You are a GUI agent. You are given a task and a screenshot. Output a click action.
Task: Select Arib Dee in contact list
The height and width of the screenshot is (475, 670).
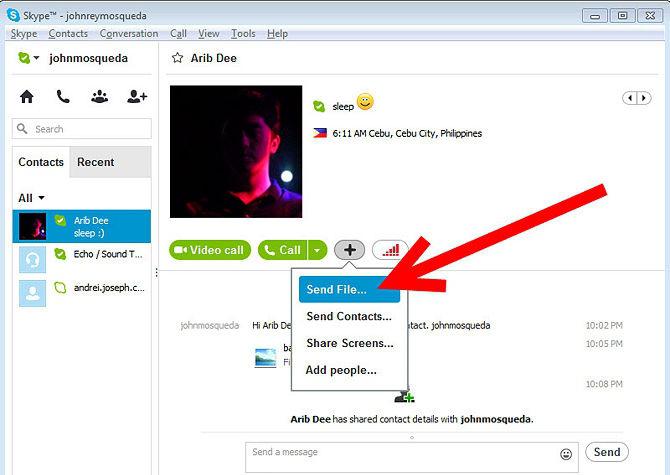[x=82, y=226]
